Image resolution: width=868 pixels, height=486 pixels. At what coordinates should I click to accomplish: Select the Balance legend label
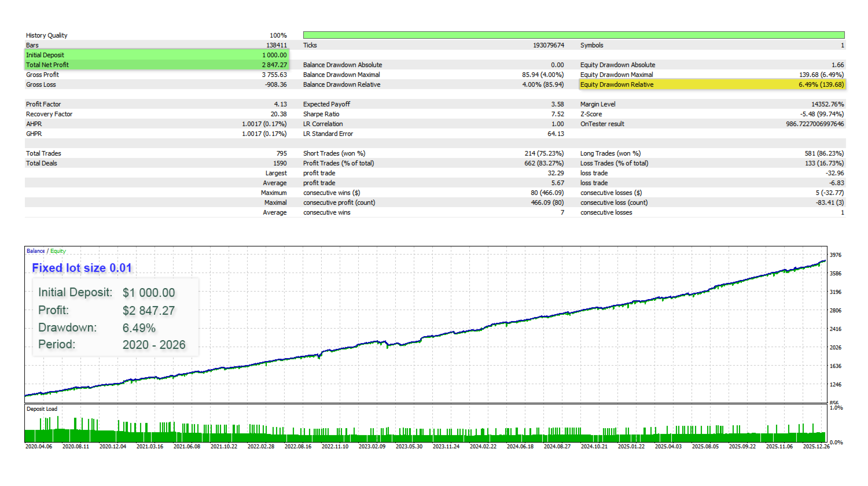point(35,251)
